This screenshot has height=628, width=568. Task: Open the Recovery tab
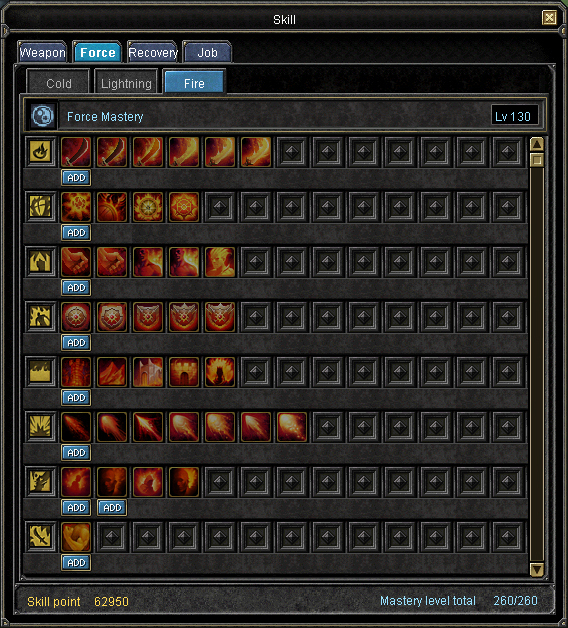click(x=152, y=52)
